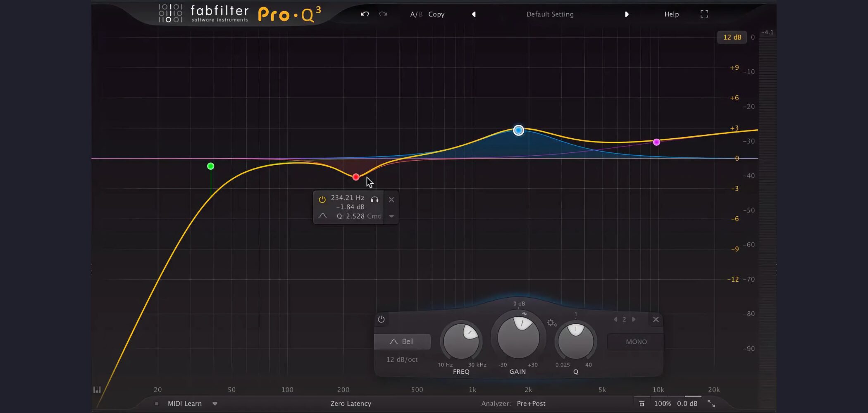Click the undo arrow icon

[x=364, y=14]
